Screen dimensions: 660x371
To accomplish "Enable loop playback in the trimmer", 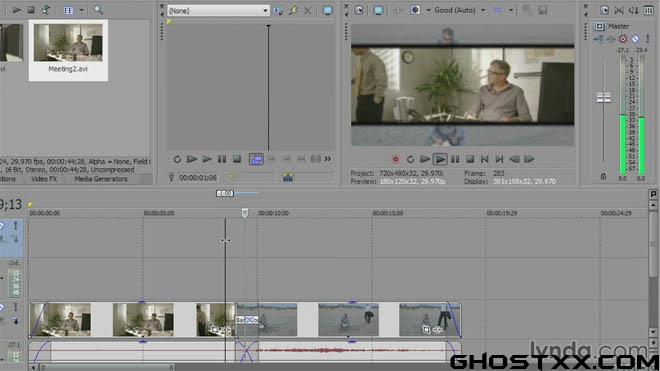I will coord(177,159).
